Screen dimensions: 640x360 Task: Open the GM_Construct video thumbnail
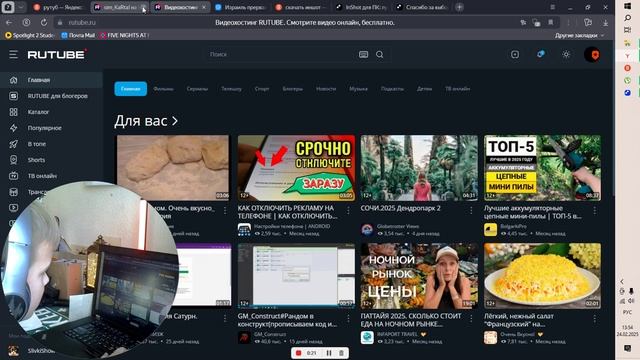click(296, 276)
